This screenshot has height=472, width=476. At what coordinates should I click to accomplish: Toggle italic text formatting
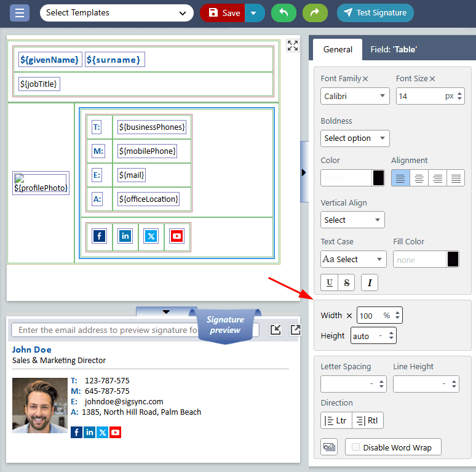coord(370,282)
